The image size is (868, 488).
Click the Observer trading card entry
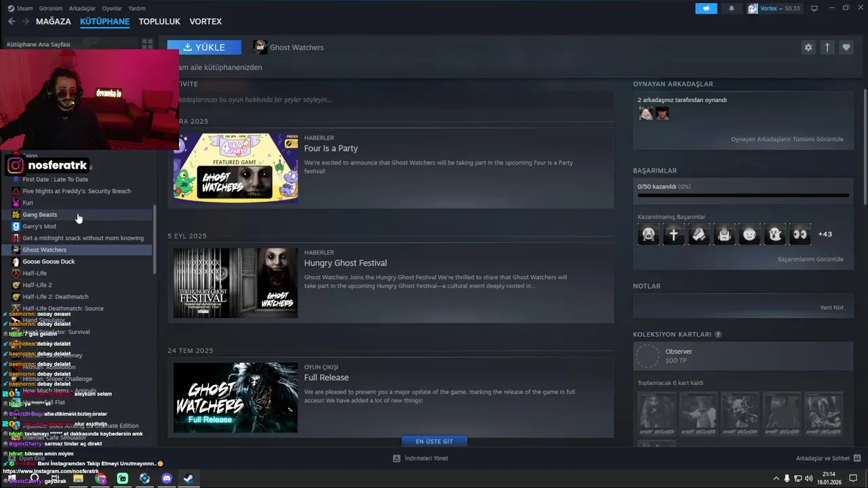[x=743, y=356]
